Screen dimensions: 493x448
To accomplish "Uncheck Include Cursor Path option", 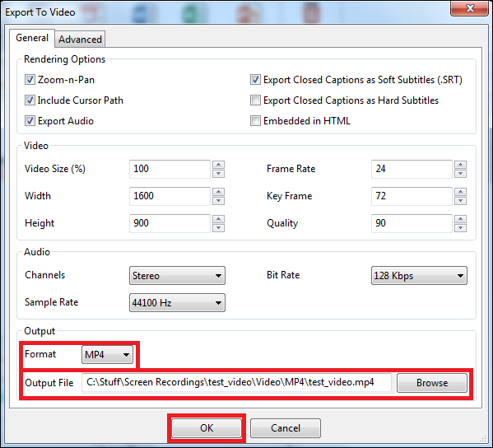I will (30, 100).
